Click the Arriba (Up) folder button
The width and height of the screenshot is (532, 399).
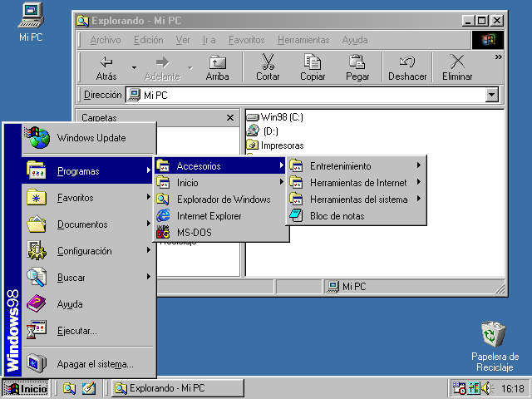coord(217,68)
